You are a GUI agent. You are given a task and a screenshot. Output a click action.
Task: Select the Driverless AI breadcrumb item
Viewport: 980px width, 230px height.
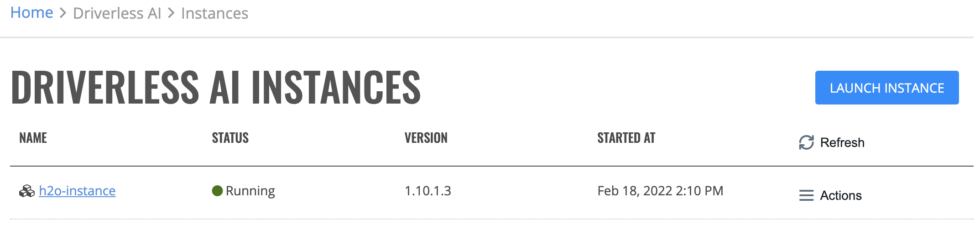pos(117,13)
